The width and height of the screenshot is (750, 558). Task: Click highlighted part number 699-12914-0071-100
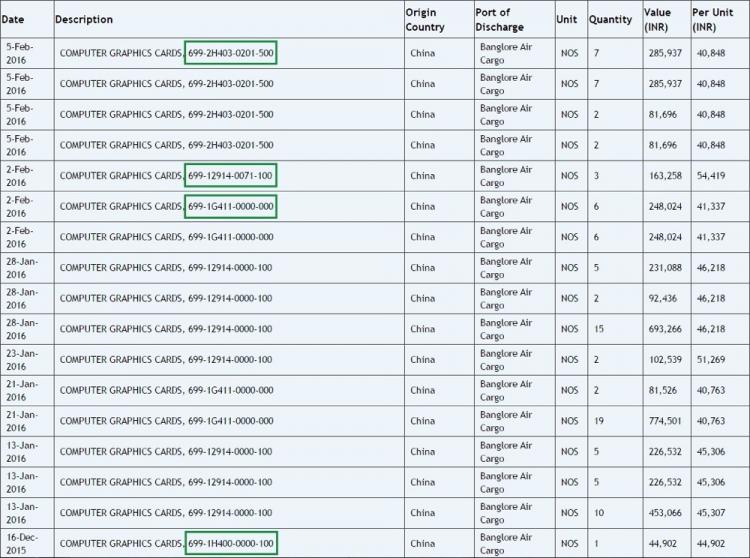click(231, 175)
